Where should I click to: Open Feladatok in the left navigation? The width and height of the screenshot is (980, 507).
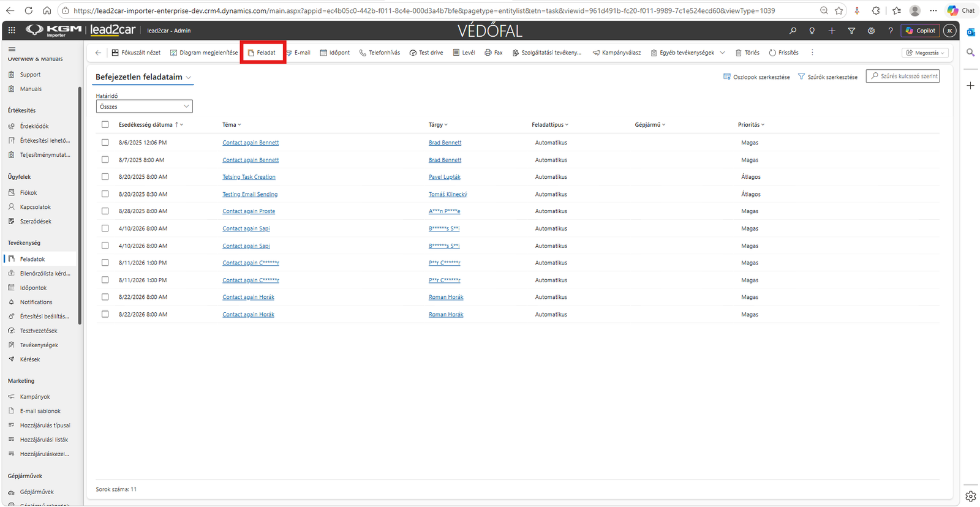click(40, 259)
